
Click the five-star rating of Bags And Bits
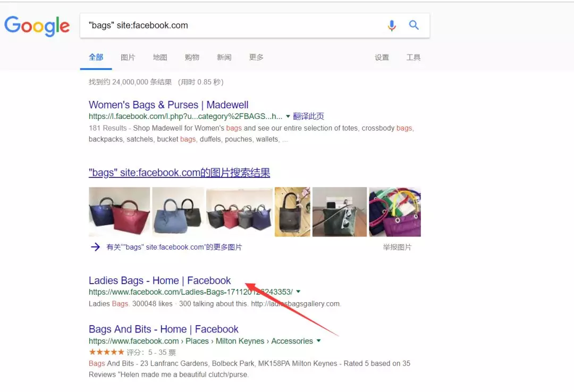pyautogui.click(x=106, y=352)
